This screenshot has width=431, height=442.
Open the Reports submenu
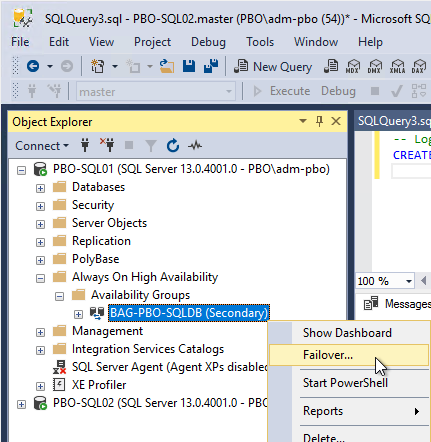pos(361,411)
